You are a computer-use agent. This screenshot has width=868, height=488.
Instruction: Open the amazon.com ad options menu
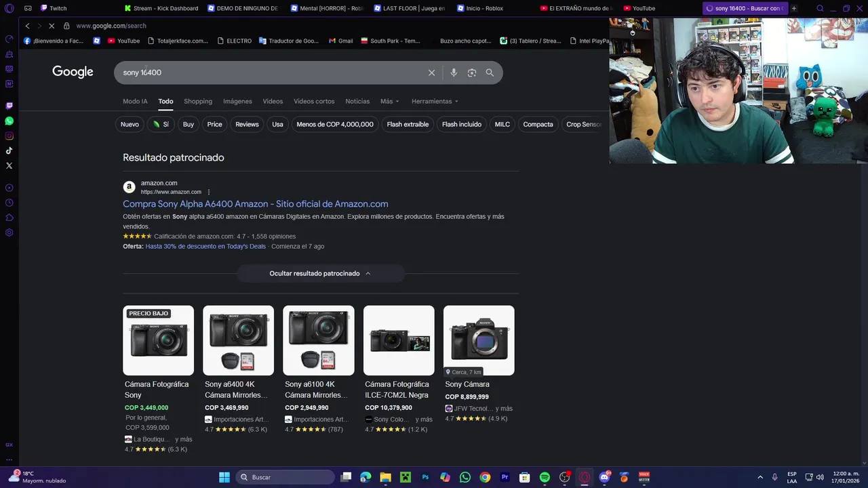(209, 192)
